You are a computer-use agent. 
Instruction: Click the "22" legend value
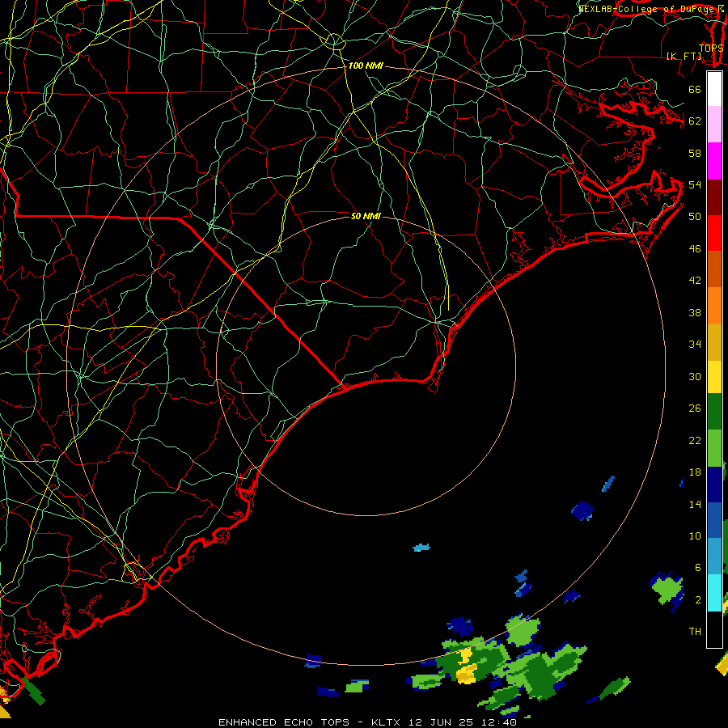pos(695,440)
